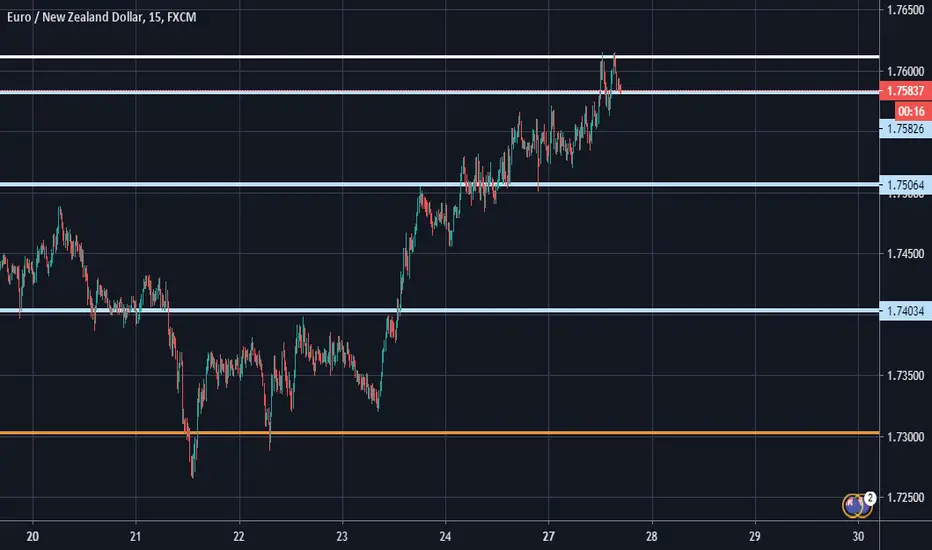Click the 1.73500 price axis label
This screenshot has width=932, height=550.
coord(905,376)
